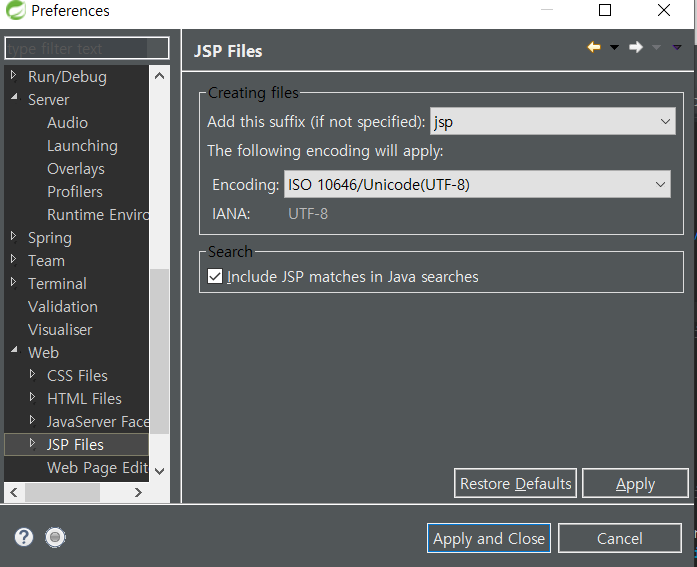Click Apply and Close

point(489,538)
